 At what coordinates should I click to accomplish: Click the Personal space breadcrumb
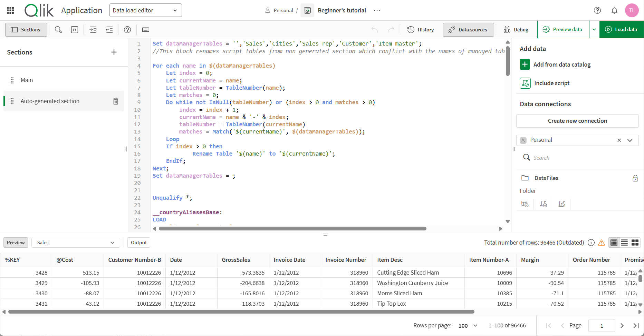[279, 10]
